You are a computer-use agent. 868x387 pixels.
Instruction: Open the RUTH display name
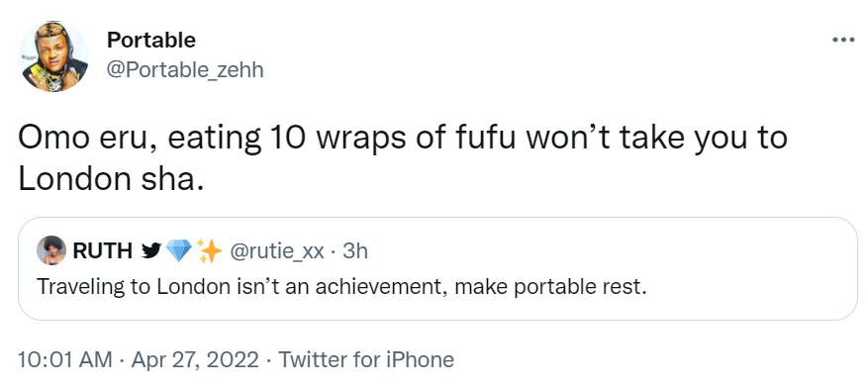[103, 251]
